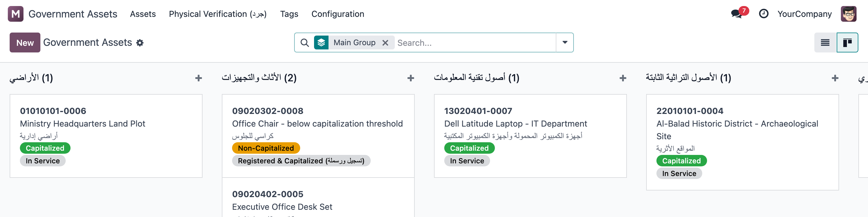Click the New button
The width and height of the screenshot is (868, 217).
coord(25,42)
